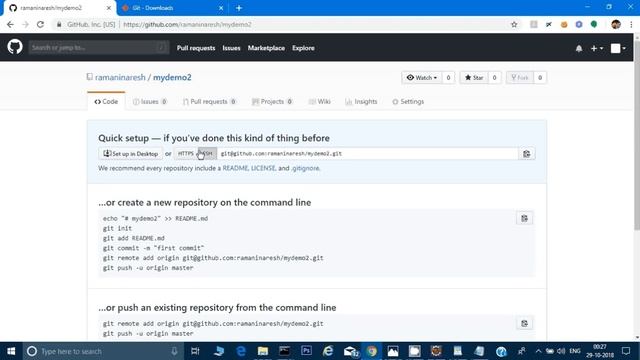Open Internet Explorer from the taskbar

(328, 351)
